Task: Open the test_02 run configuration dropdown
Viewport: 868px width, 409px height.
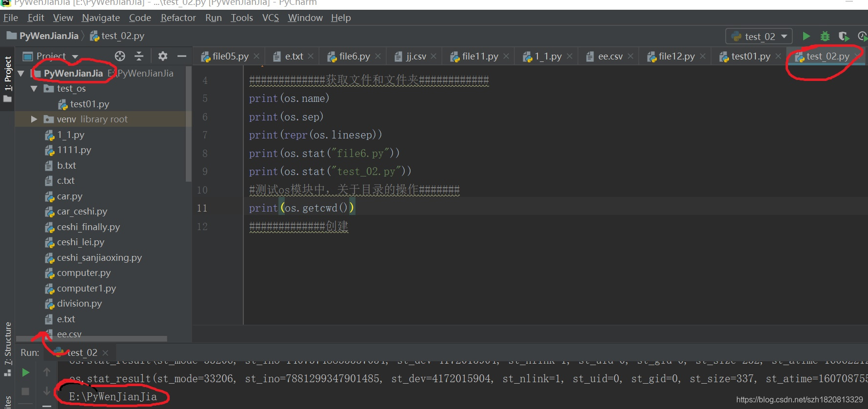Action: pos(759,37)
